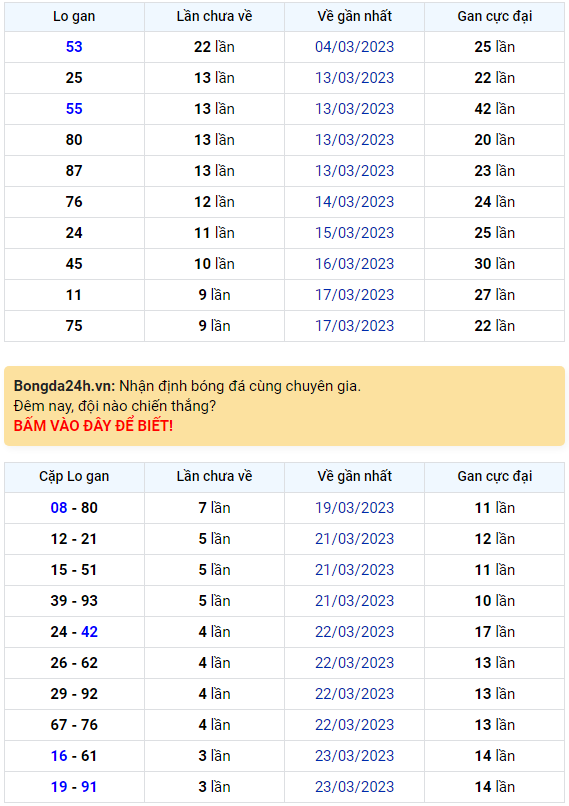This screenshot has height=806, width=569.
Task: Click date 22/03/2023 in row 67 - 76
Action: coord(355,725)
